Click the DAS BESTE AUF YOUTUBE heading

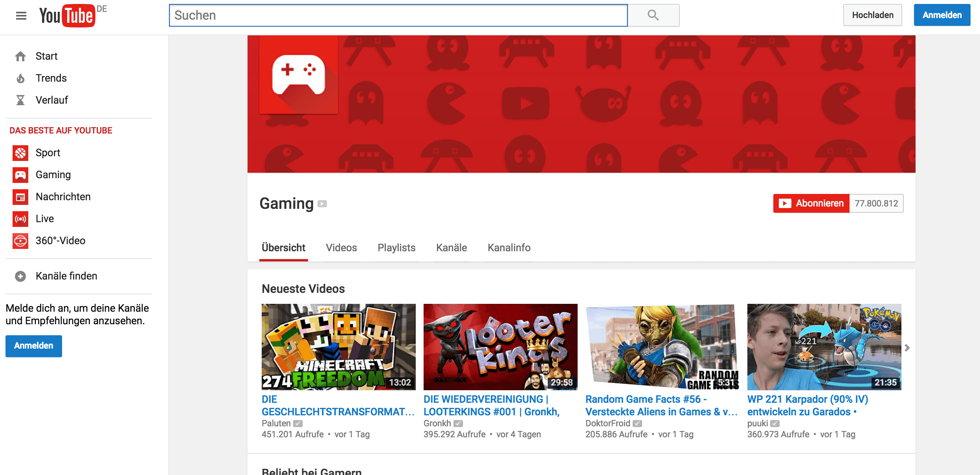click(x=61, y=131)
